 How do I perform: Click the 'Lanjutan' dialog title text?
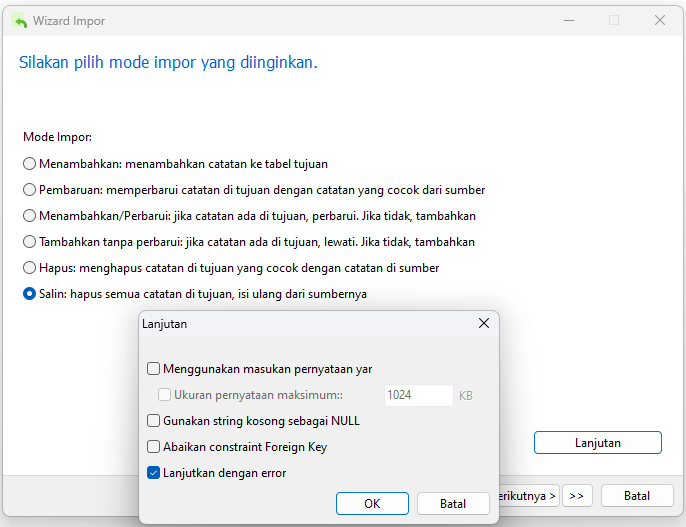point(164,324)
